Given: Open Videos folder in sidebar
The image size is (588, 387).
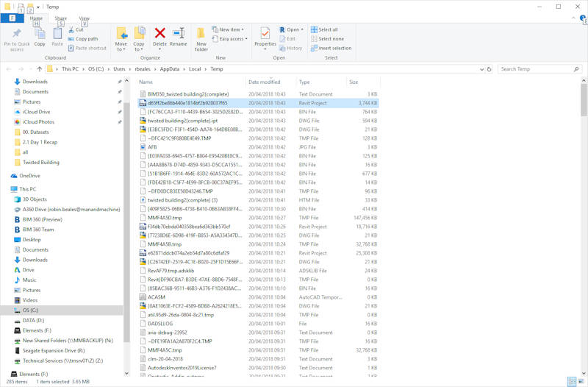Looking at the screenshot, I should pos(29,300).
